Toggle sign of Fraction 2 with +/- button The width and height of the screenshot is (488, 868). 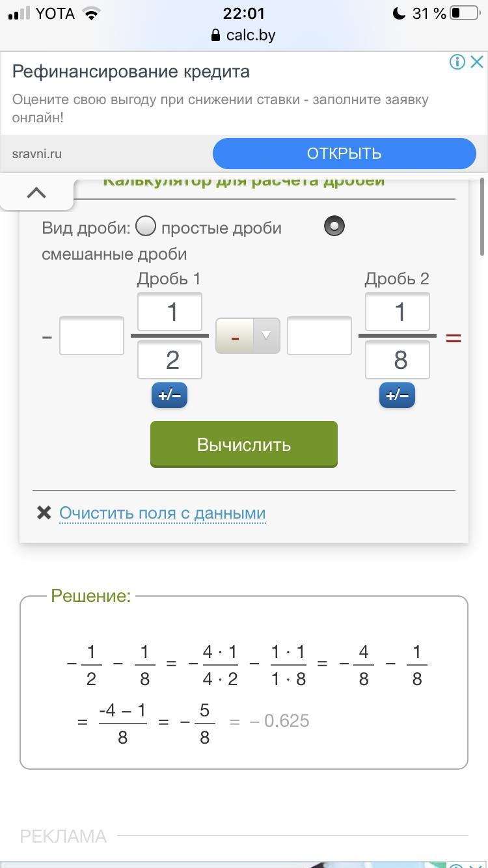pyautogui.click(x=397, y=395)
